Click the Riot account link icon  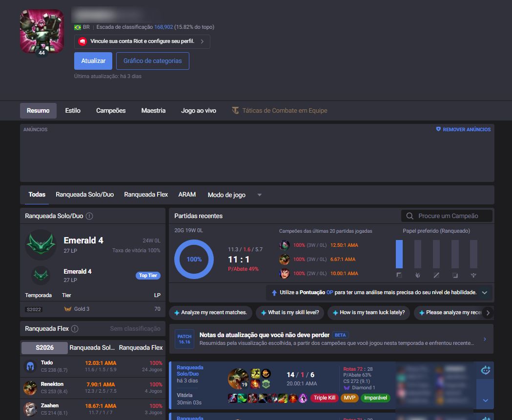(82, 41)
